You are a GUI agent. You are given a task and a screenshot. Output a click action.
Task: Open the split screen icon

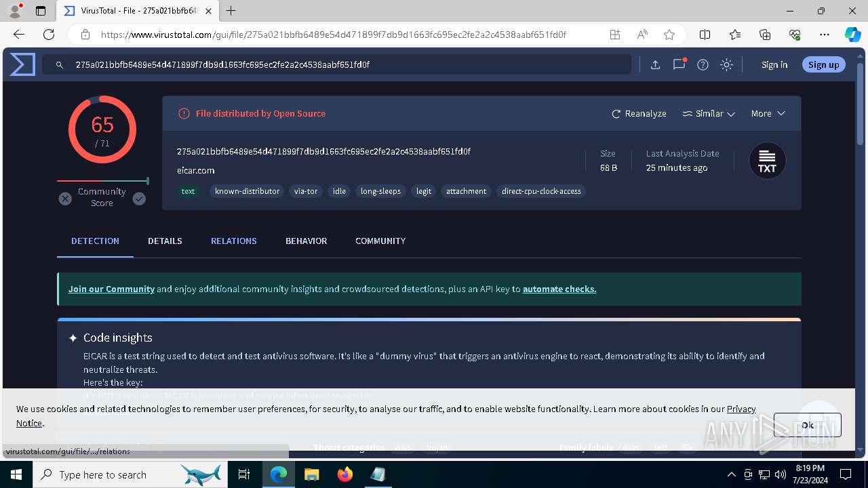[705, 35]
